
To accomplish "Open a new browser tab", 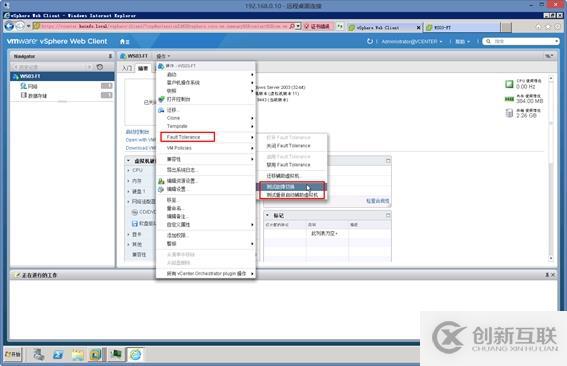I will pos(506,27).
